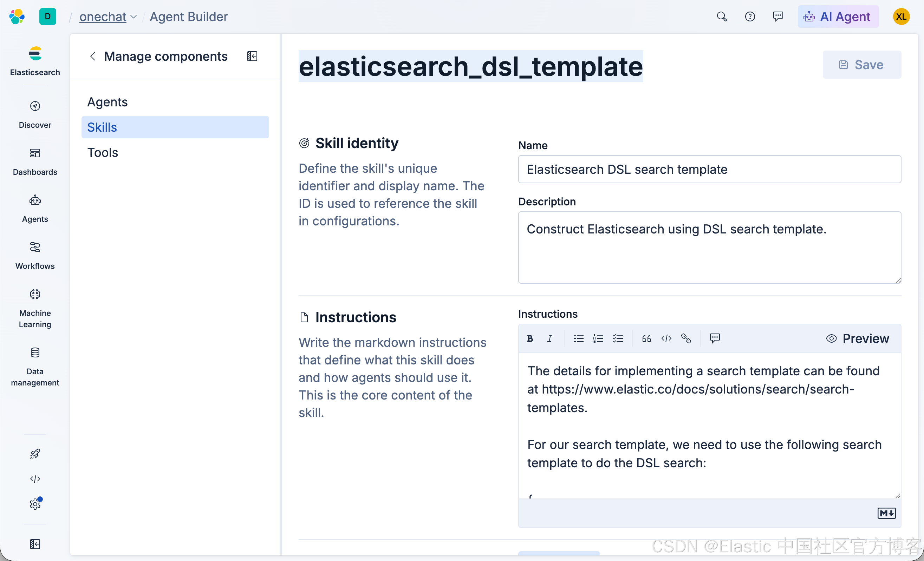The image size is (924, 561).
Task: Insert numbered list in Instructions editor
Action: click(x=598, y=338)
